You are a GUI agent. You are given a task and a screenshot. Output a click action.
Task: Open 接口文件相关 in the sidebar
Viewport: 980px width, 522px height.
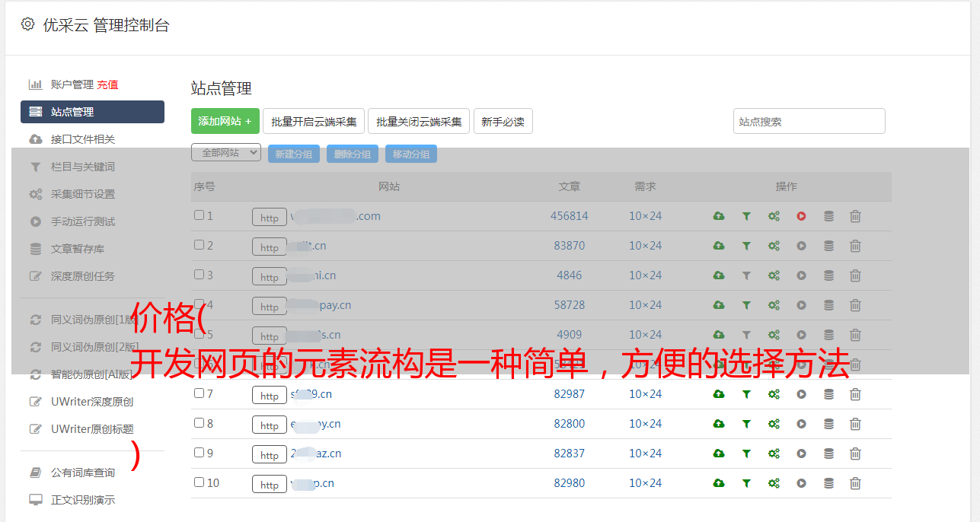click(83, 139)
